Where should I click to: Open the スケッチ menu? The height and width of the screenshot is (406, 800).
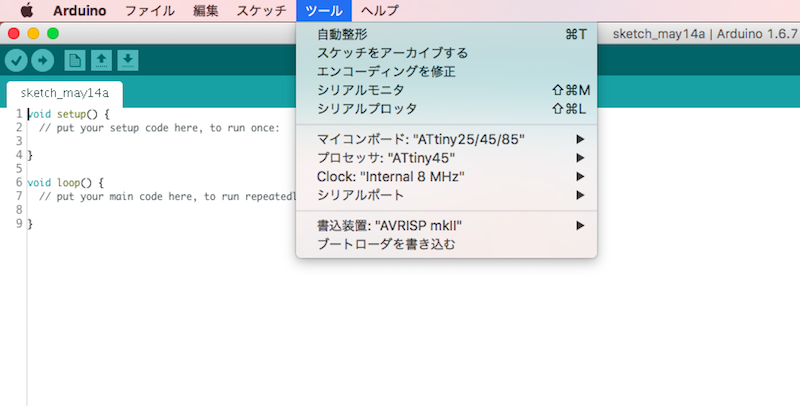(x=261, y=11)
